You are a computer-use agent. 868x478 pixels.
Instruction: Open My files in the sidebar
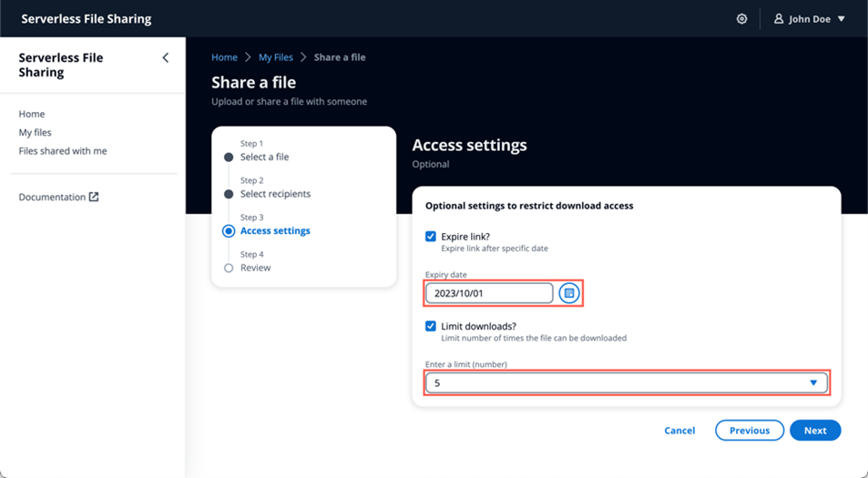[x=35, y=132]
